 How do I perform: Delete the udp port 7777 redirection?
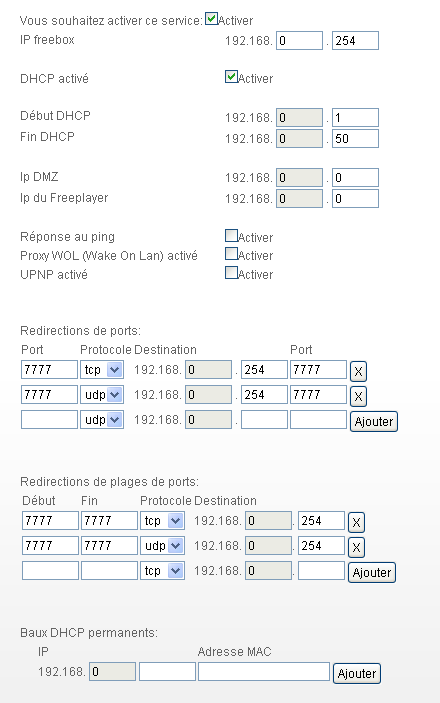tap(358, 396)
